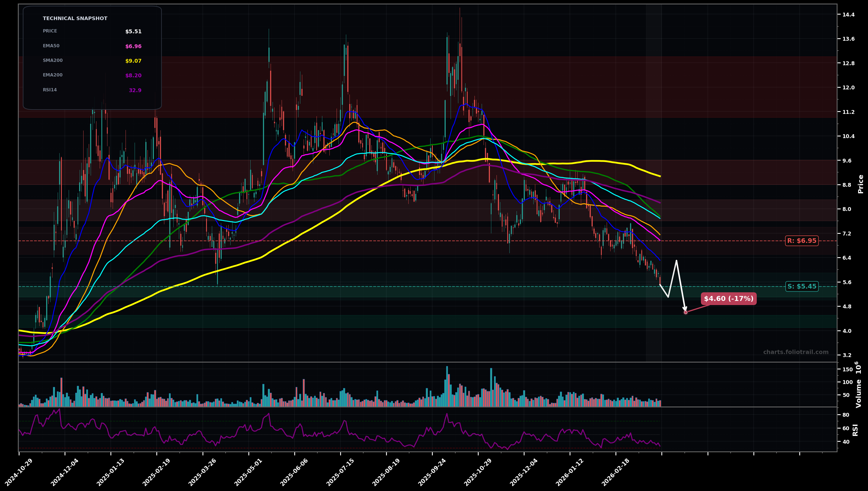Select the EMA200 value $8.20

pyautogui.click(x=134, y=76)
